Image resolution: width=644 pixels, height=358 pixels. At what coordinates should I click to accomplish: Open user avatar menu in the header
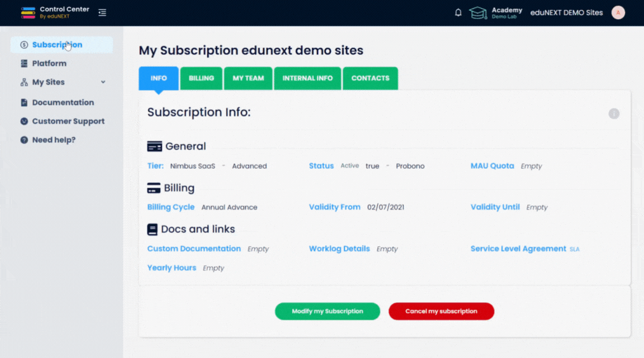click(618, 13)
